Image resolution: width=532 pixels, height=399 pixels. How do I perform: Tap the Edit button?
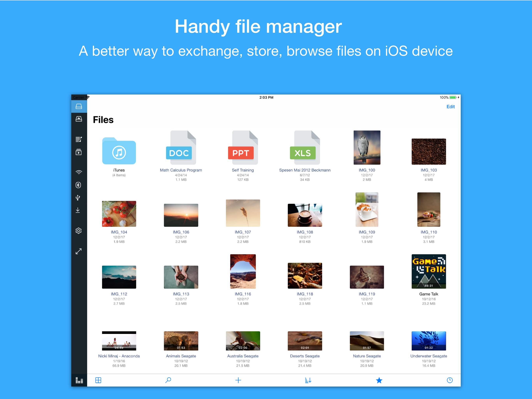click(x=450, y=107)
